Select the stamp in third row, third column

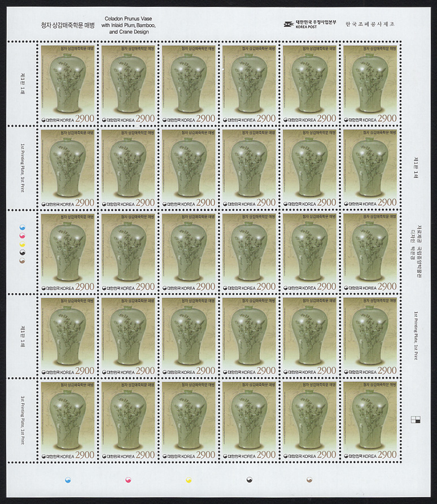pyautogui.click(x=189, y=253)
